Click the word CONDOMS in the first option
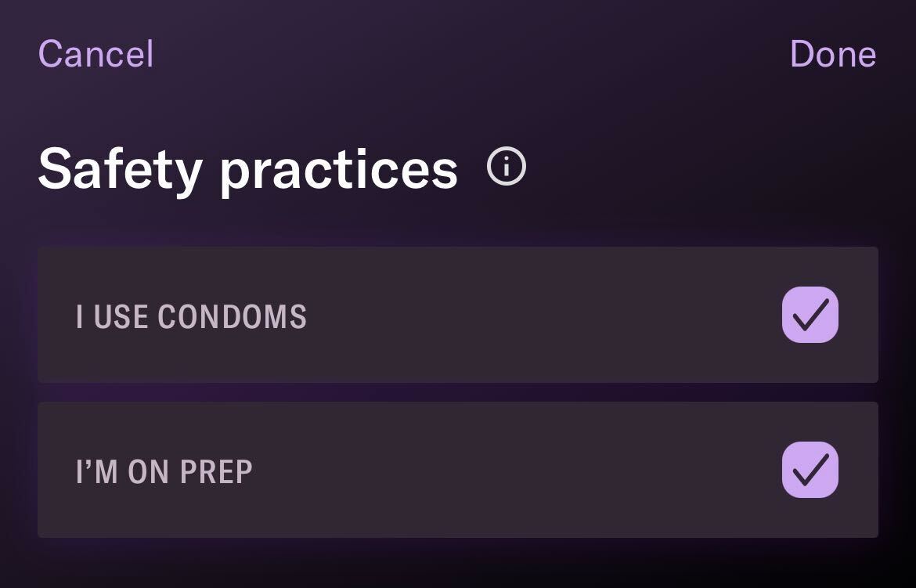The width and height of the screenshot is (916, 588). [232, 316]
